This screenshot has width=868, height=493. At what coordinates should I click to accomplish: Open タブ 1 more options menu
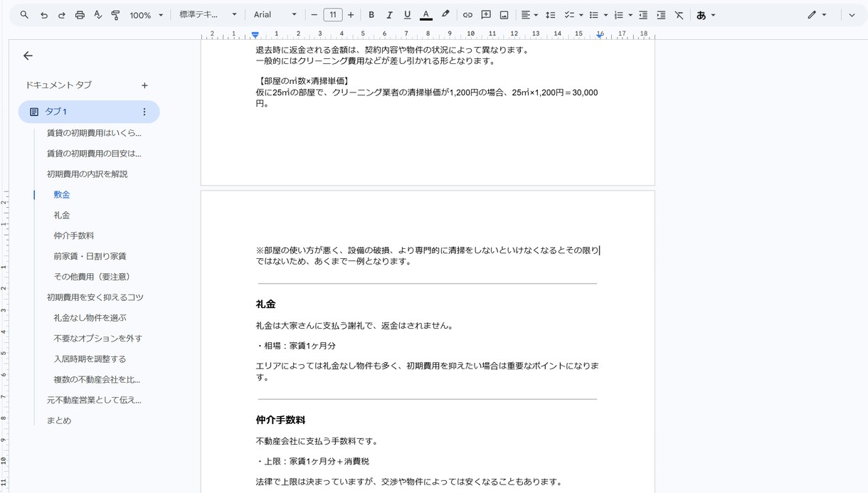pyautogui.click(x=144, y=112)
